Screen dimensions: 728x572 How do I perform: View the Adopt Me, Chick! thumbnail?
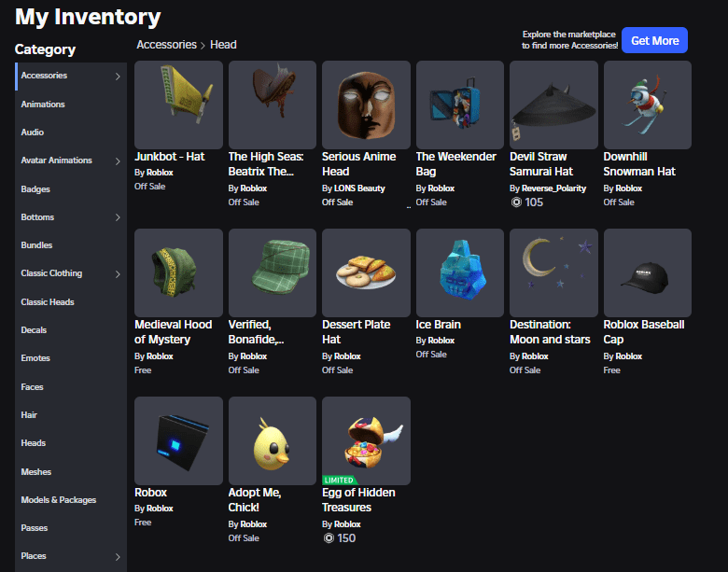pyautogui.click(x=273, y=441)
